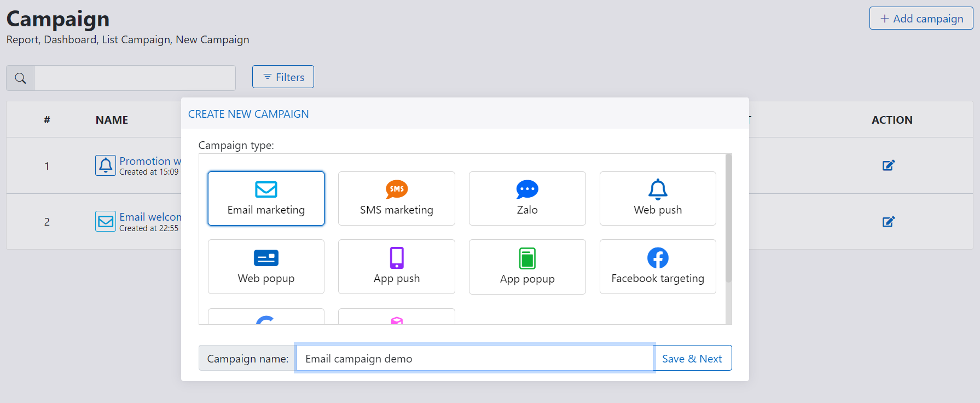Select the App push campaign type
The width and height of the screenshot is (980, 403).
coord(396,267)
